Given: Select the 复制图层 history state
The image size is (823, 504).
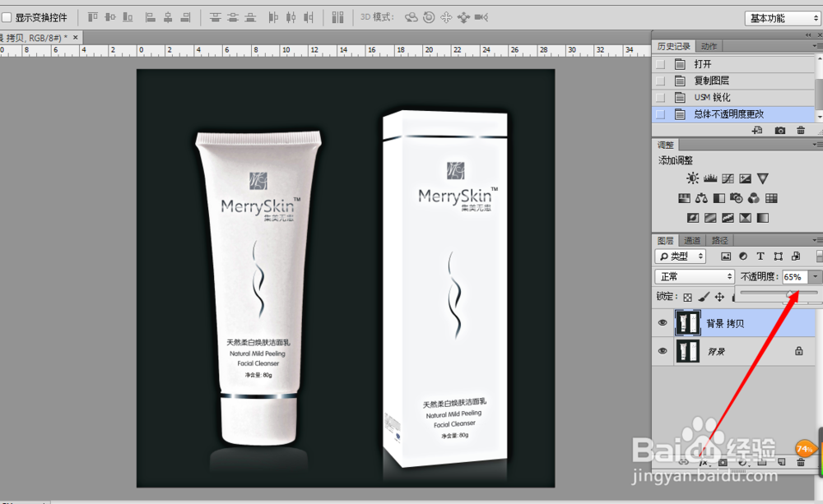Looking at the screenshot, I should 734,81.
